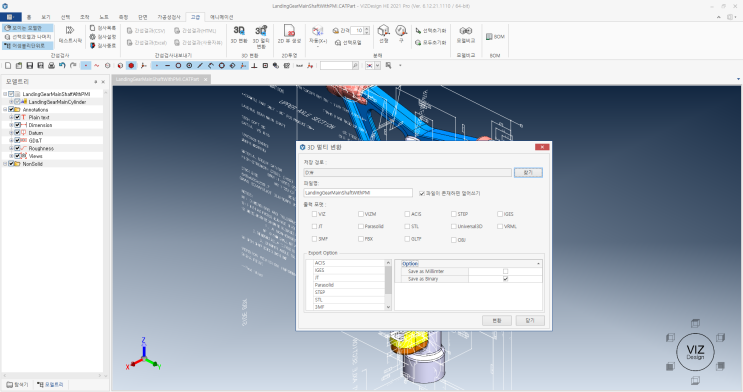Viewport: 743px width, 392px height.
Task: Collapse the Annotations tree node
Action: point(5,109)
